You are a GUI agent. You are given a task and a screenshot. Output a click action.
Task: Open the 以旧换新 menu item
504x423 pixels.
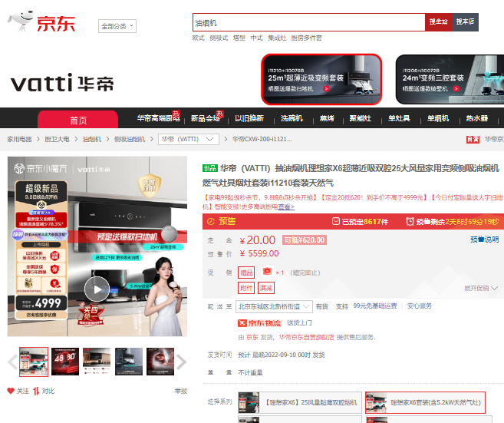pos(249,118)
